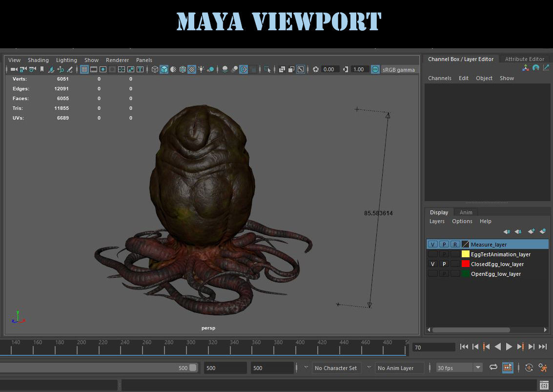The image size is (553, 392).
Task: Open the Renderer menu
Action: tap(117, 60)
